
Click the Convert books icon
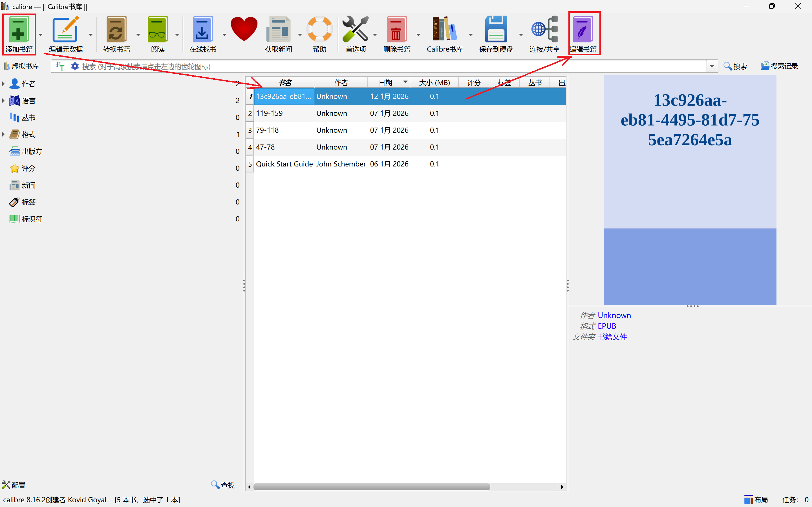(116, 30)
